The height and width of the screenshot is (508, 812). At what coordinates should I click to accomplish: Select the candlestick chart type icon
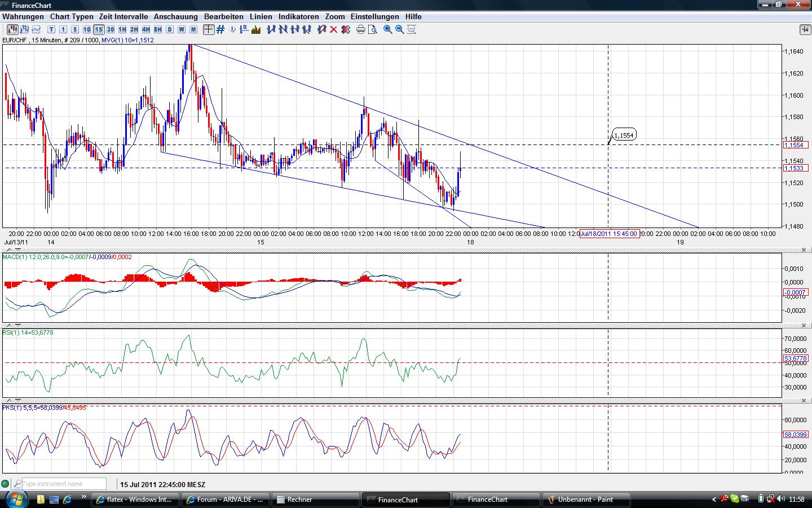point(11,29)
